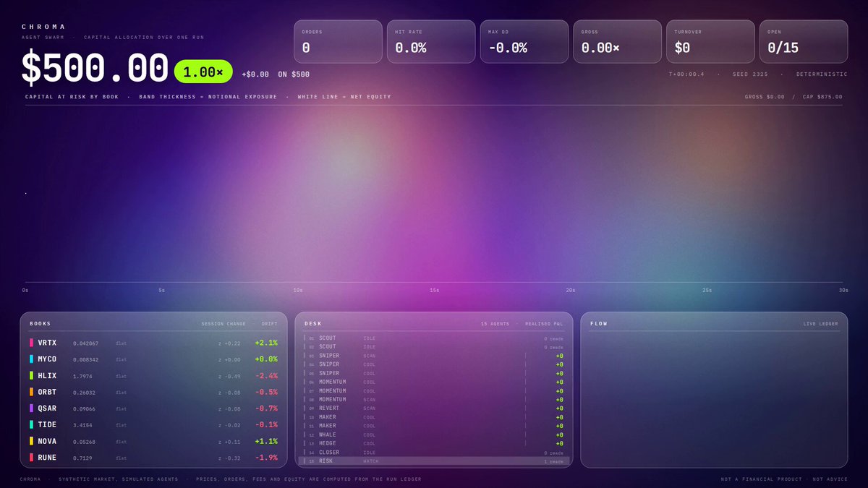868x488 pixels.
Task: Click the 10s mark on the time axis
Action: click(x=297, y=291)
